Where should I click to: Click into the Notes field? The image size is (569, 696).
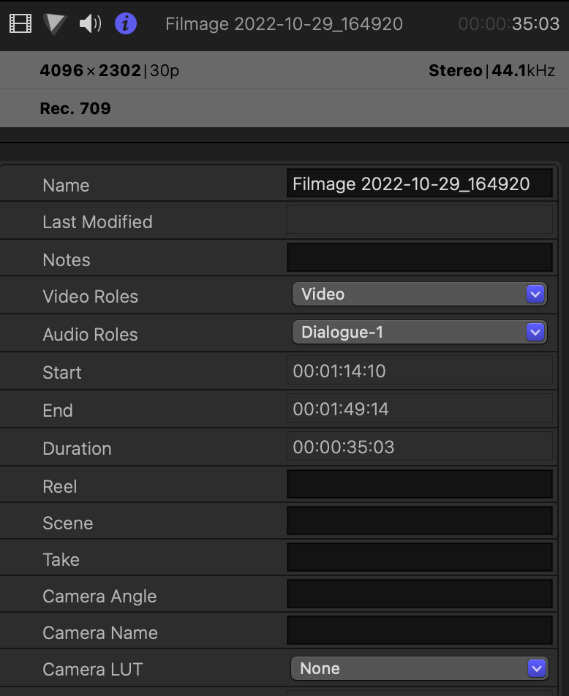(419, 257)
